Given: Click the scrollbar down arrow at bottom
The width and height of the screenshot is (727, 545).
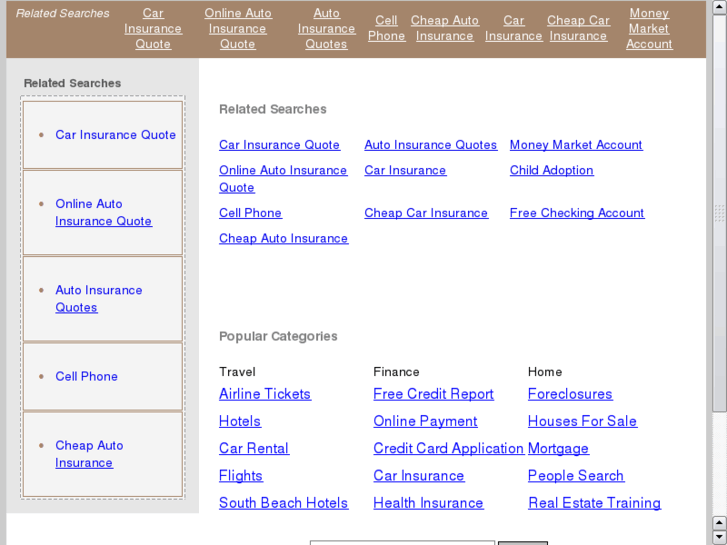Looking at the screenshot, I should (720, 538).
